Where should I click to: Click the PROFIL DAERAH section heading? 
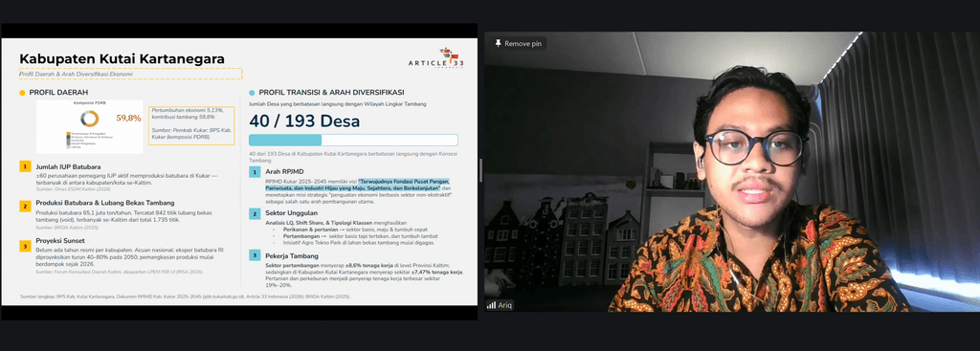(58, 93)
